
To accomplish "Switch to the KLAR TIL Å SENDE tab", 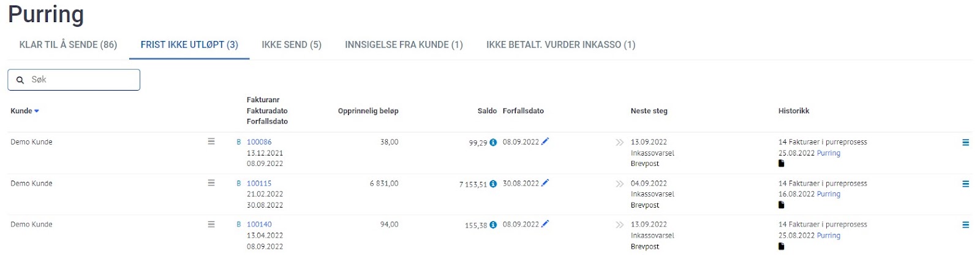I will tap(68, 45).
